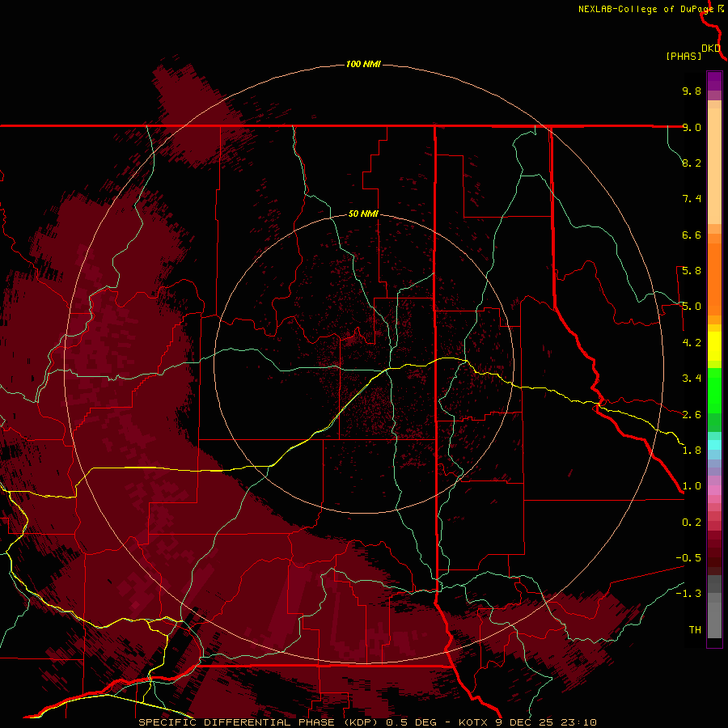
Task: Click the 9.0 scale value
Action: [x=692, y=127]
